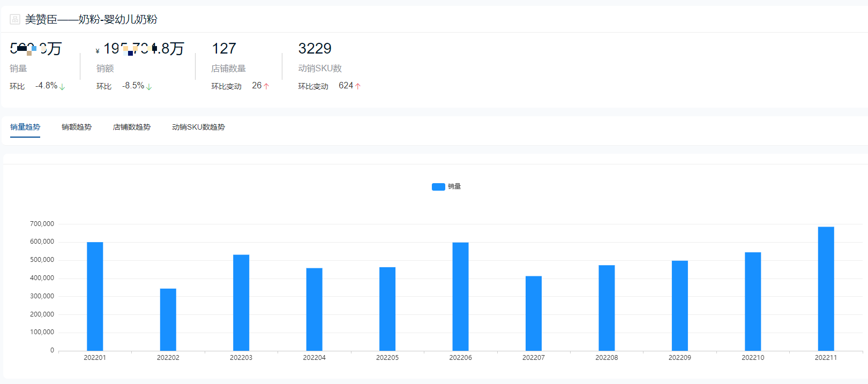Click the 202207 x-axis label
The height and width of the screenshot is (384, 868).
534,358
